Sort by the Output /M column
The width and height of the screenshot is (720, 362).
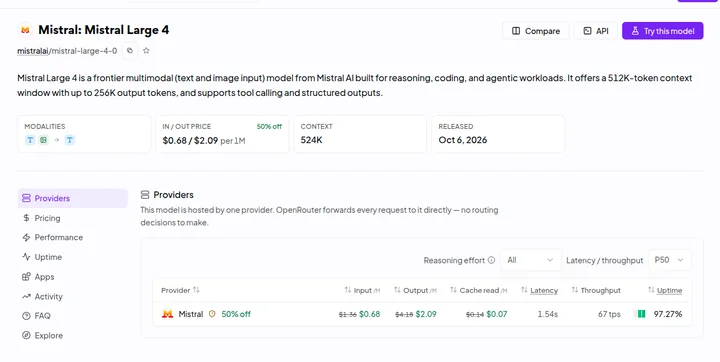coord(415,290)
